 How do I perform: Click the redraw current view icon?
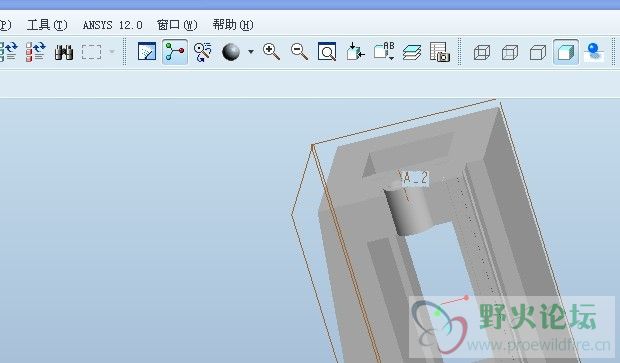[147, 52]
